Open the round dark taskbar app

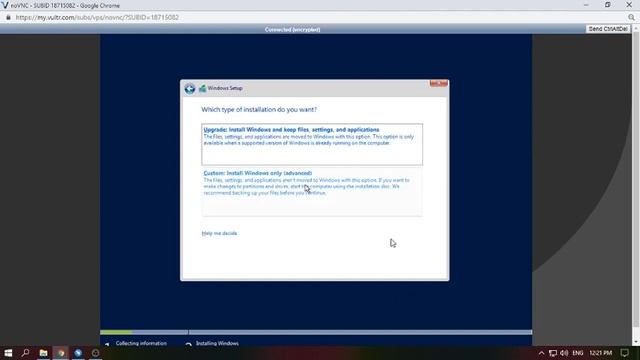[x=96, y=353]
